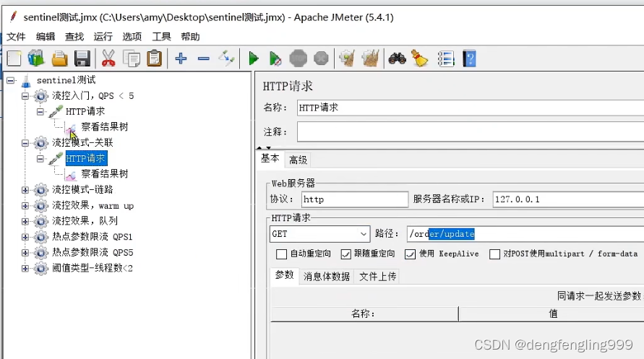Expand the 流控效果, warm up group
644x359 pixels.
[25, 206]
